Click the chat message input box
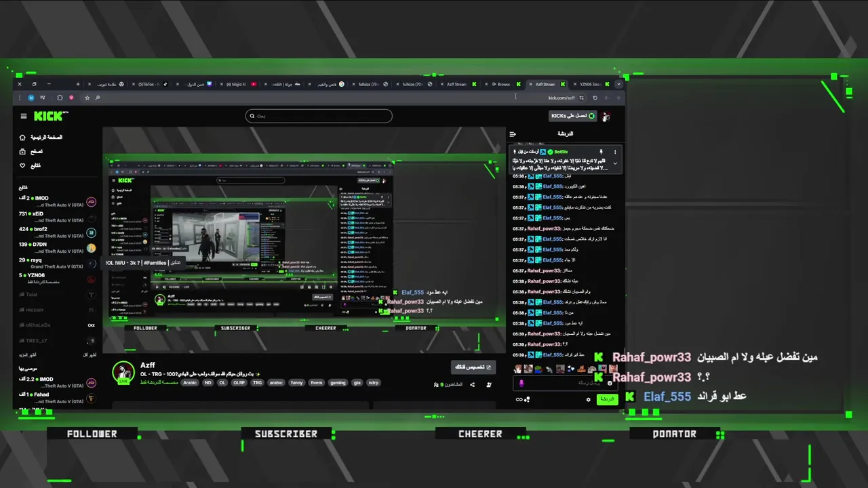868x488 pixels. (x=566, y=383)
